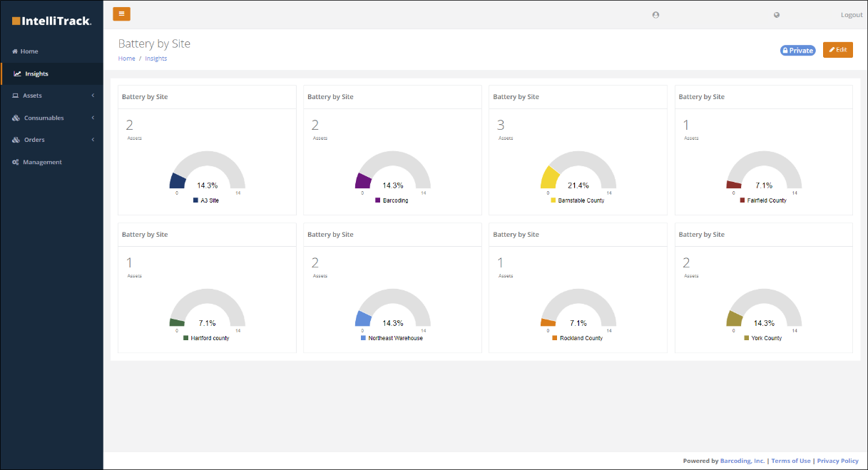Open Assets menu item
The width and height of the screenshot is (868, 470).
pos(51,96)
